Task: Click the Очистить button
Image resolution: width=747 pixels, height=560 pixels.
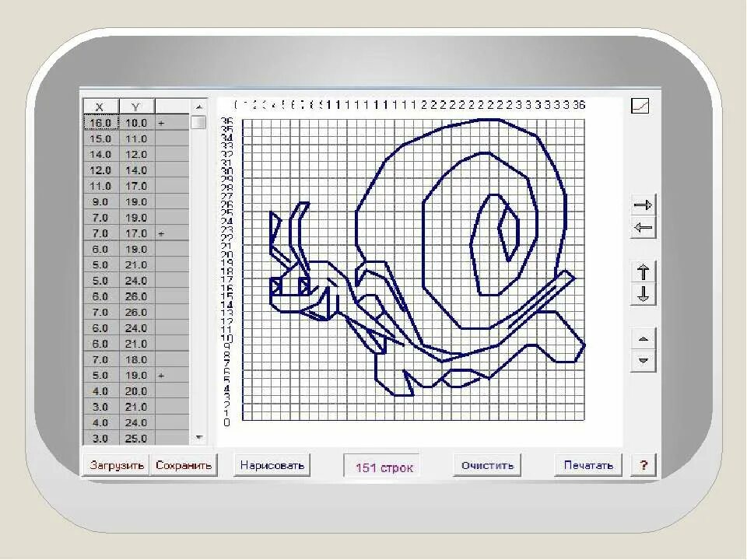Action: (487, 465)
